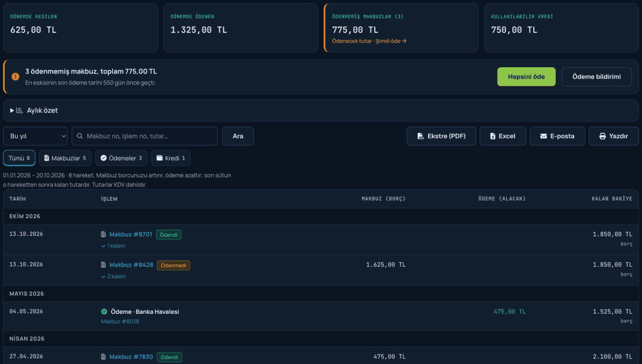Click the spreadsheet icon on the Excel button
This screenshot has width=642, height=364.
click(x=493, y=136)
